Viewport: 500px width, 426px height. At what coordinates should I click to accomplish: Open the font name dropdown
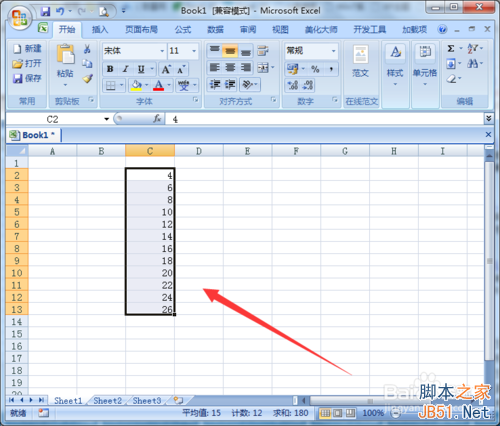(x=162, y=51)
